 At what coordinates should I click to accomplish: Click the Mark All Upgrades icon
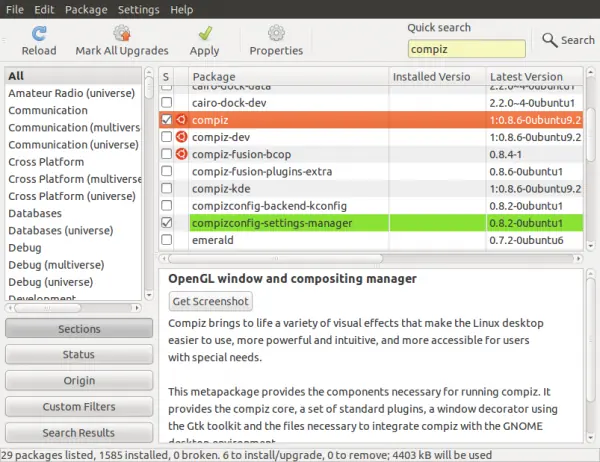[x=122, y=33]
